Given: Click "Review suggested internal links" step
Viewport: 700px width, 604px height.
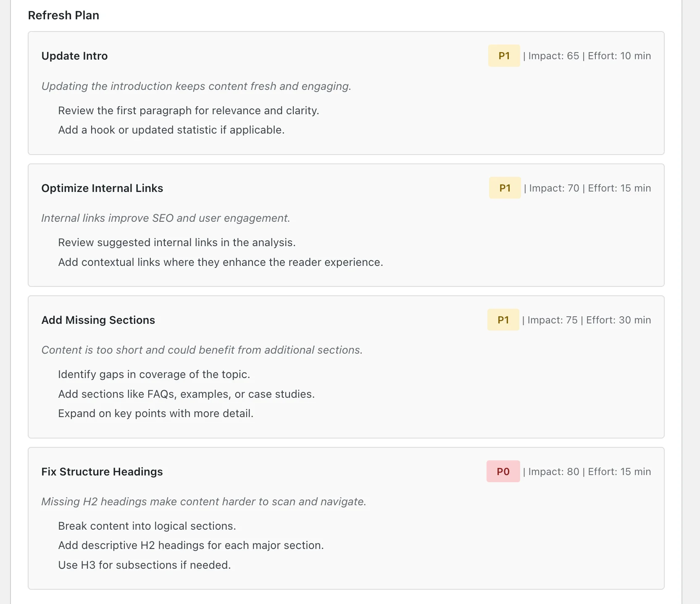Looking at the screenshot, I should click(176, 243).
